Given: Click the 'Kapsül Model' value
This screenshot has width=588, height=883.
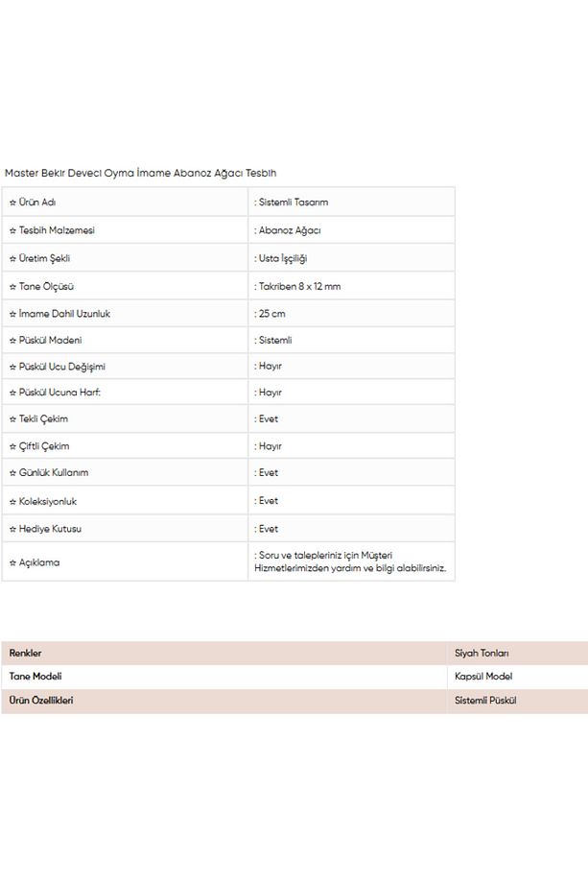Looking at the screenshot, I should [483, 677].
